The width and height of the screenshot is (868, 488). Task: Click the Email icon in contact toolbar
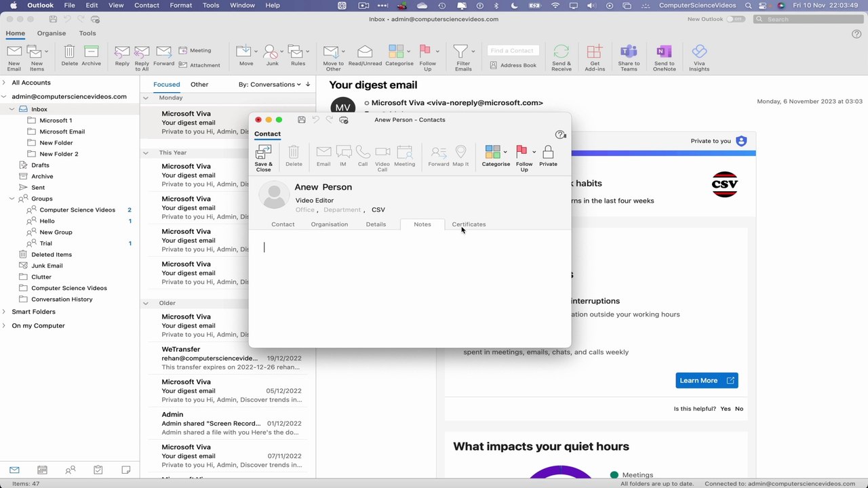[x=323, y=156]
